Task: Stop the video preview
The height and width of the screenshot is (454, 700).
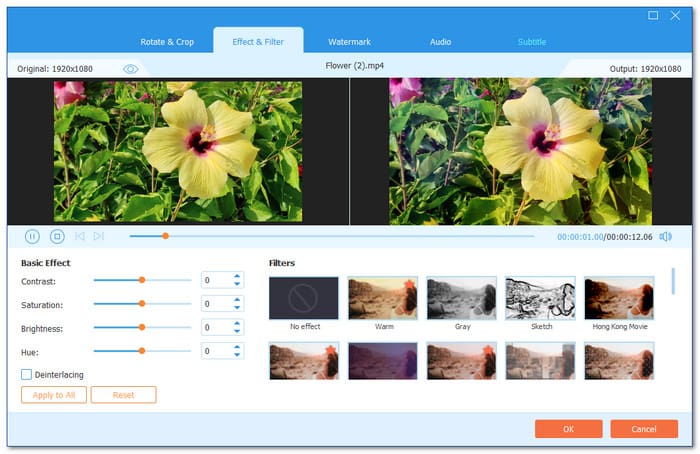Action: pyautogui.click(x=57, y=237)
